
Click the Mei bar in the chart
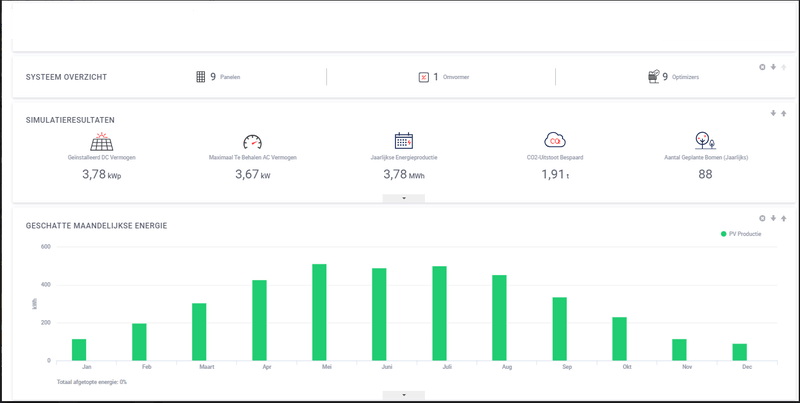click(319, 312)
